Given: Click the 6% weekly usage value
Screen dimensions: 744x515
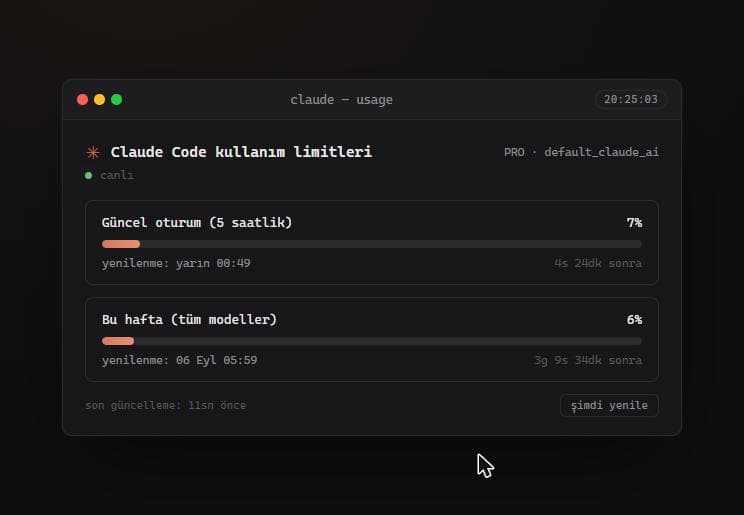Looking at the screenshot, I should point(634,319).
